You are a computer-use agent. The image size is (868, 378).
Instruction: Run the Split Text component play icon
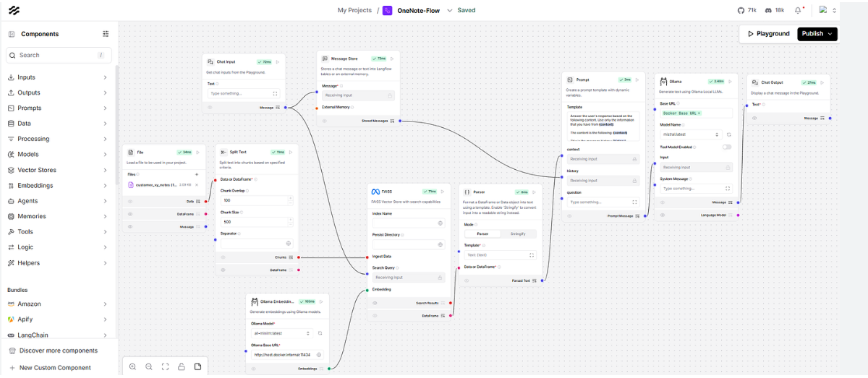(x=291, y=153)
